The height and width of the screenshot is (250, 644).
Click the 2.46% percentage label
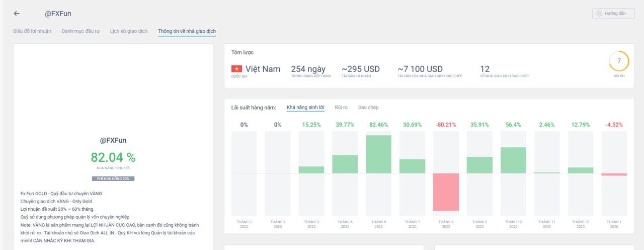tap(547, 124)
